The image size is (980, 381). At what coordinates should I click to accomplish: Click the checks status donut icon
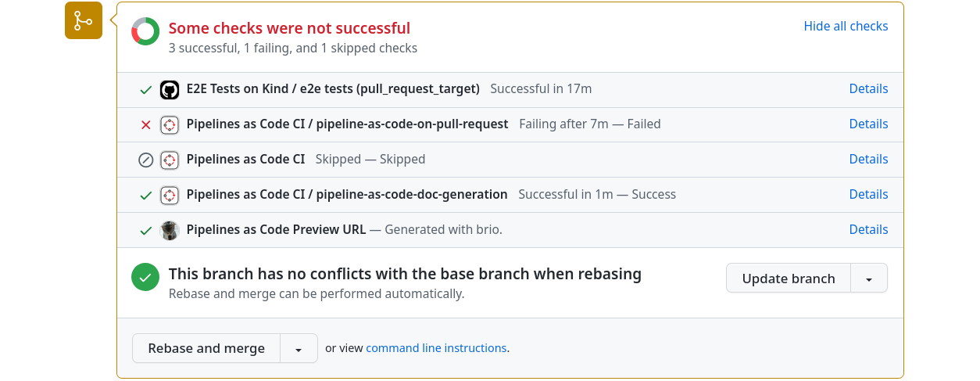click(x=145, y=31)
